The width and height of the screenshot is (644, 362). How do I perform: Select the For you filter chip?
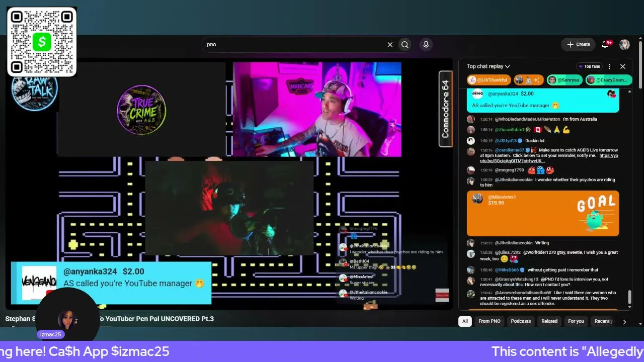(576, 321)
